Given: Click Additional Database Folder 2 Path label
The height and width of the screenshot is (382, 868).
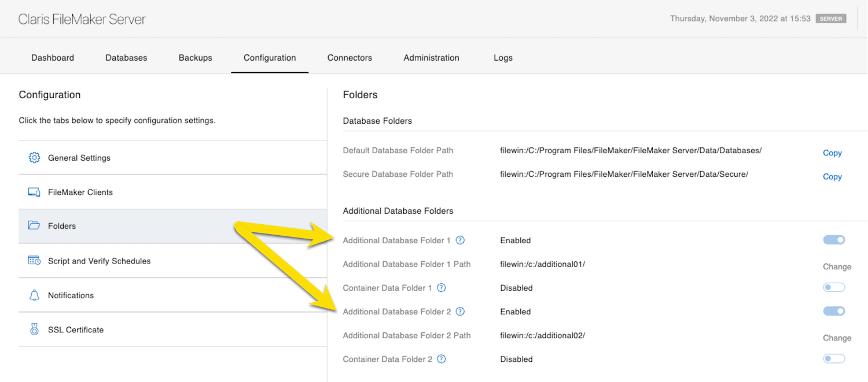Looking at the screenshot, I should click(x=407, y=335).
